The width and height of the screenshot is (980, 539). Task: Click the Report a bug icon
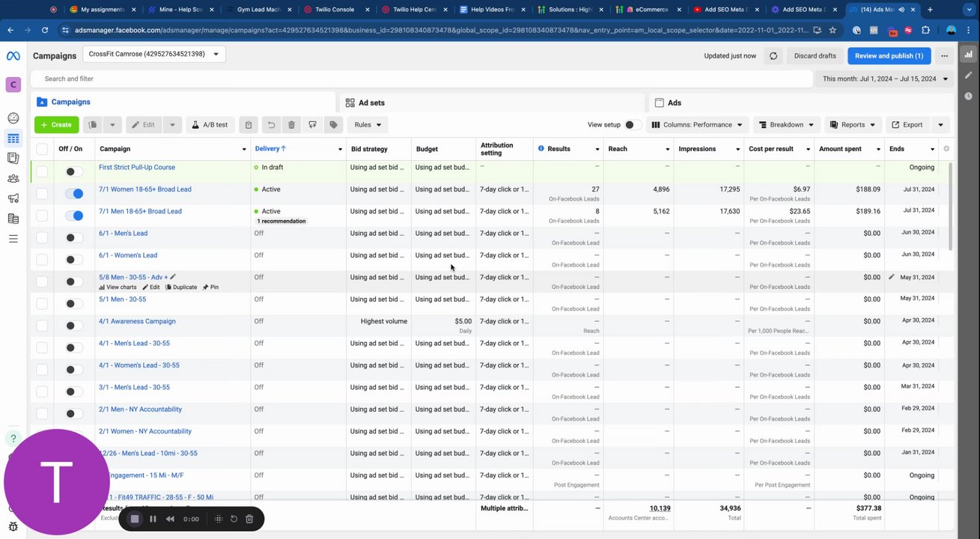pyautogui.click(x=13, y=527)
